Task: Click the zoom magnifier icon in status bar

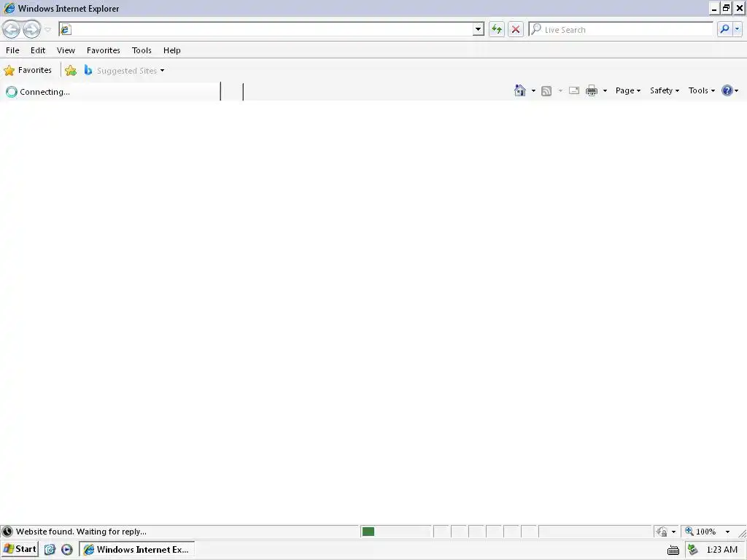Action: pos(689,532)
